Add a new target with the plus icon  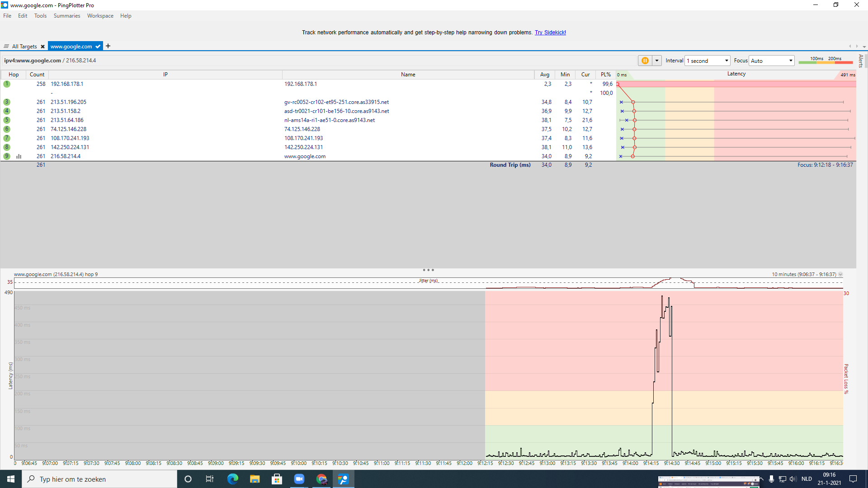coord(108,46)
